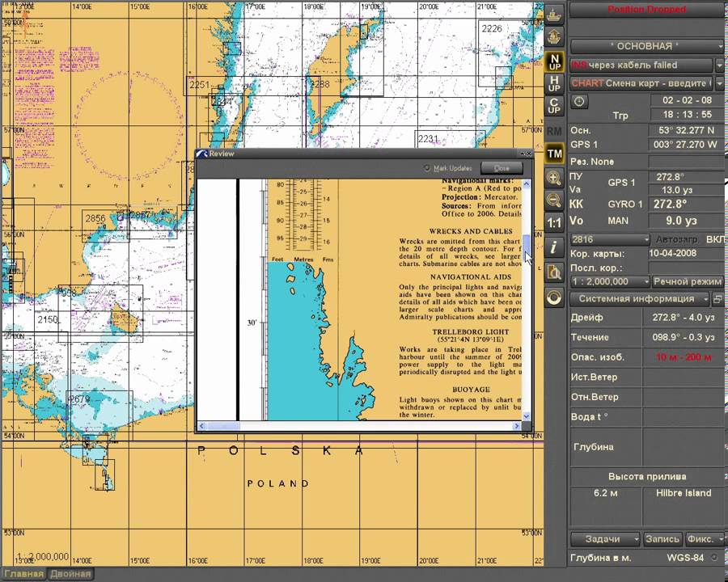728x582 pixels.
Task: Set chart to original 1:1 scale
Action: click(554, 223)
